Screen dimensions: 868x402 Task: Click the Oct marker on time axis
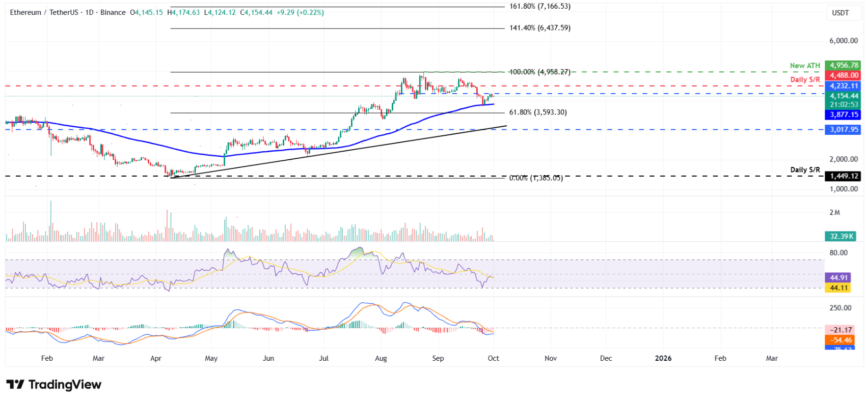pyautogui.click(x=493, y=358)
